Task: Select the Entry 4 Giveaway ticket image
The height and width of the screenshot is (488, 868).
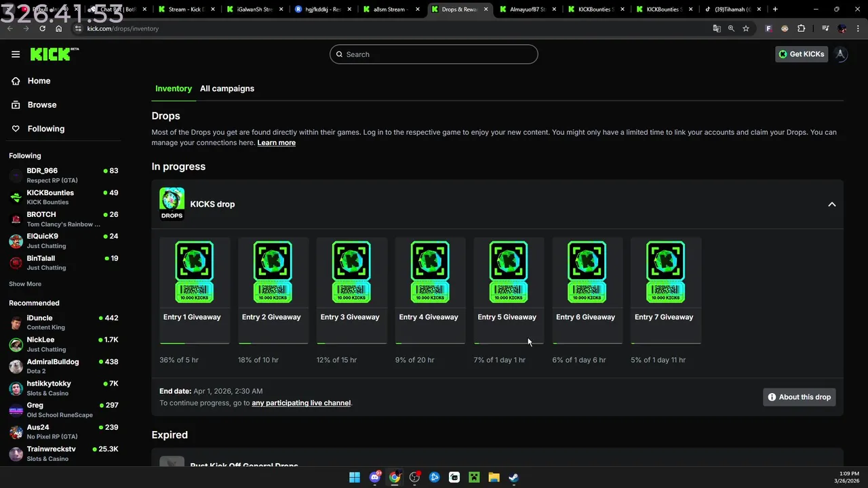Action: (x=430, y=272)
